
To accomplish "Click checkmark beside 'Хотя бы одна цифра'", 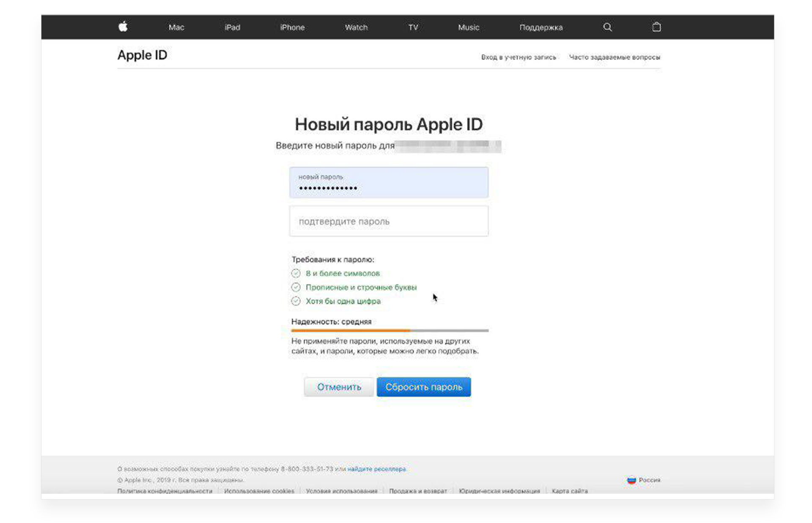I will [x=296, y=301].
